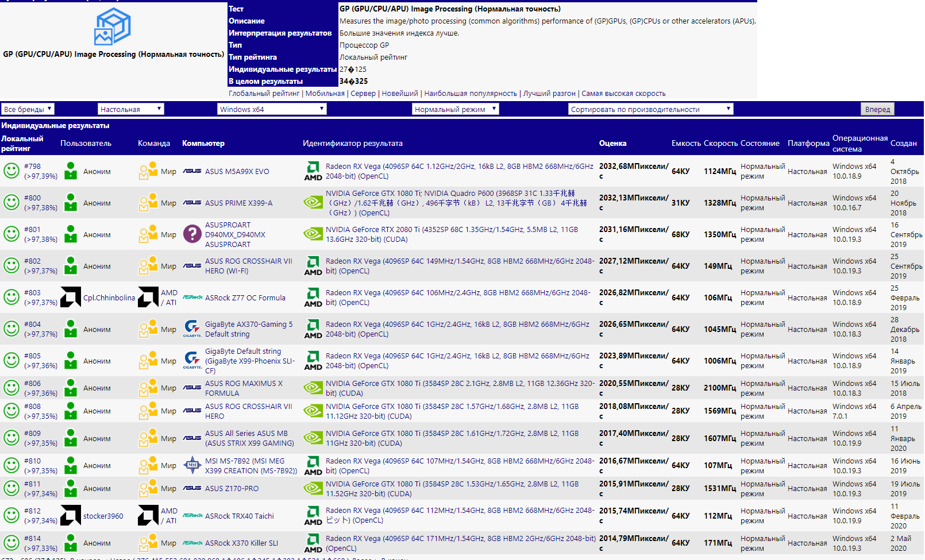Screen dimensions: 925x560
Task: Click the rank number '#806'
Action: [33, 383]
